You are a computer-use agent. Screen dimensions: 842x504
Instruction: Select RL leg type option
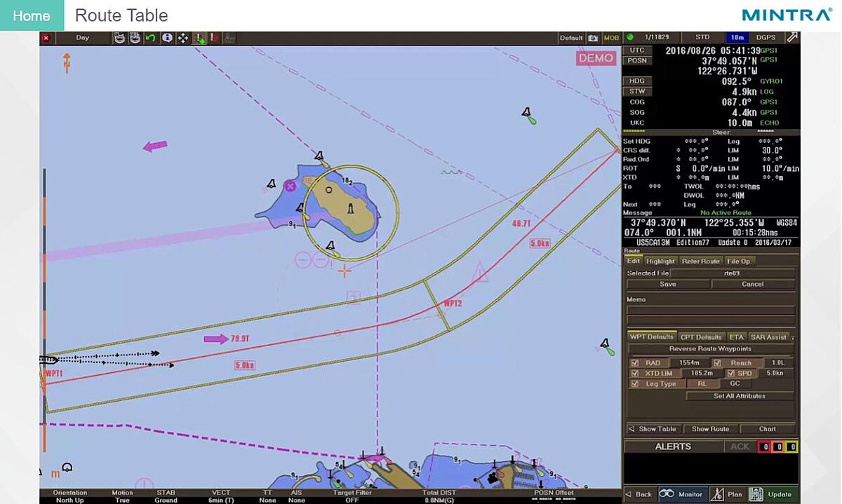click(702, 383)
